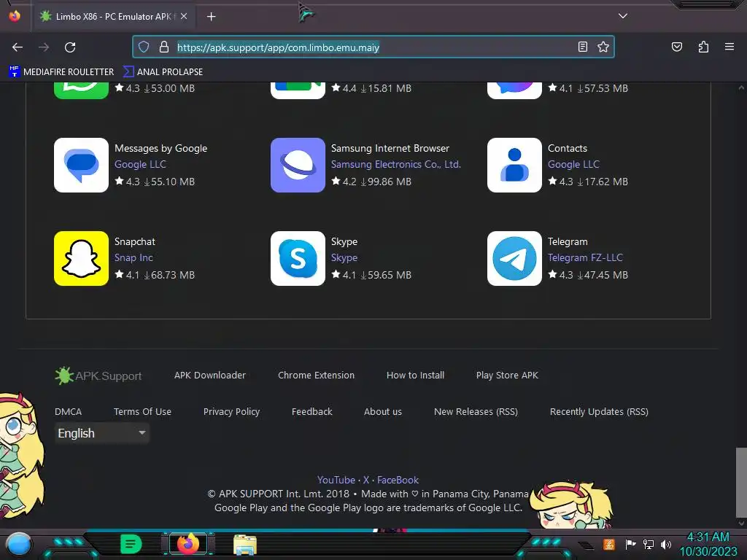This screenshot has height=560, width=747.
Task: Open the Samsung Electronics Co., Ltd. developer link
Action: pyautogui.click(x=396, y=164)
